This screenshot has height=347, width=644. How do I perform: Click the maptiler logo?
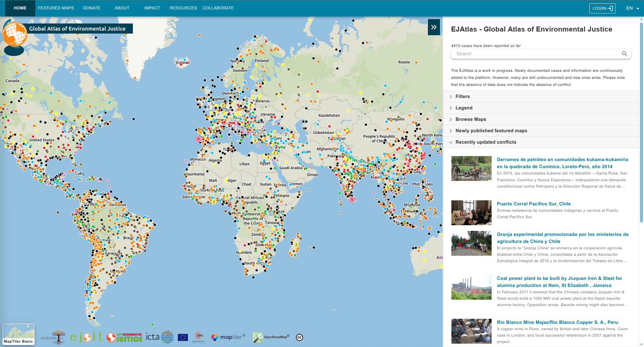click(x=228, y=337)
